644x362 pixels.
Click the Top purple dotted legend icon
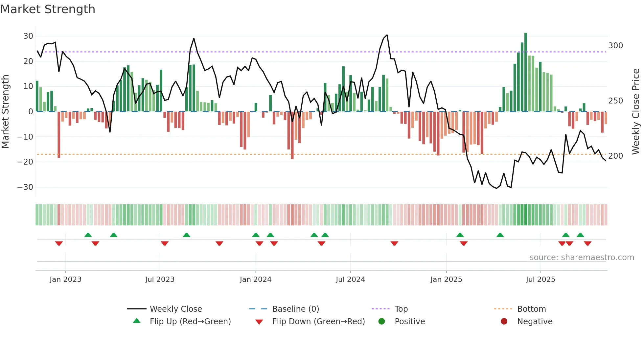(x=380, y=309)
